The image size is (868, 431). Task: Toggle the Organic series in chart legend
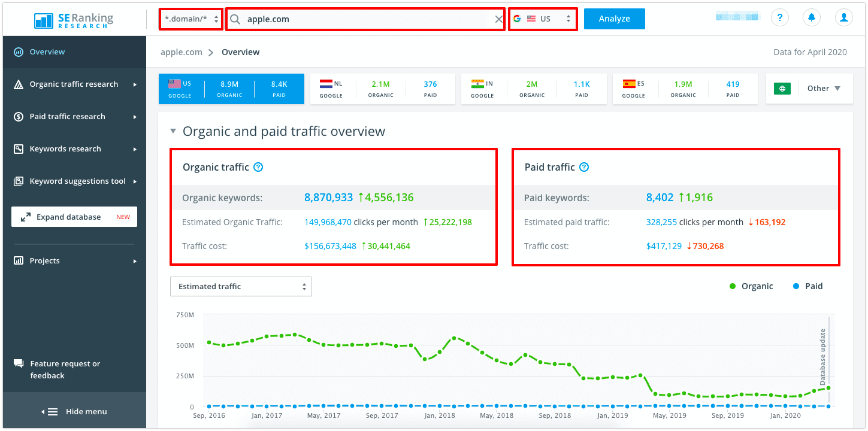(x=751, y=287)
